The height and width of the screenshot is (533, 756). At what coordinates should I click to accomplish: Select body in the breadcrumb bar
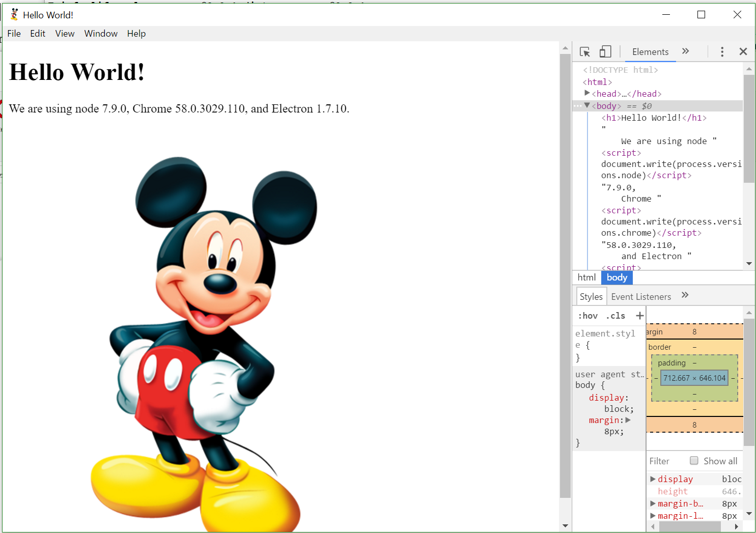click(x=617, y=277)
